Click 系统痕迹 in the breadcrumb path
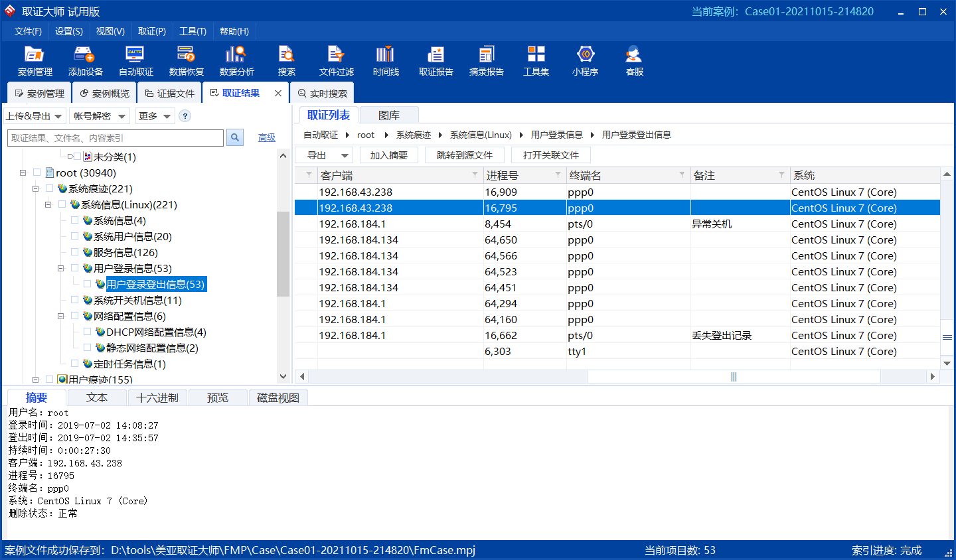956x560 pixels. point(414,135)
